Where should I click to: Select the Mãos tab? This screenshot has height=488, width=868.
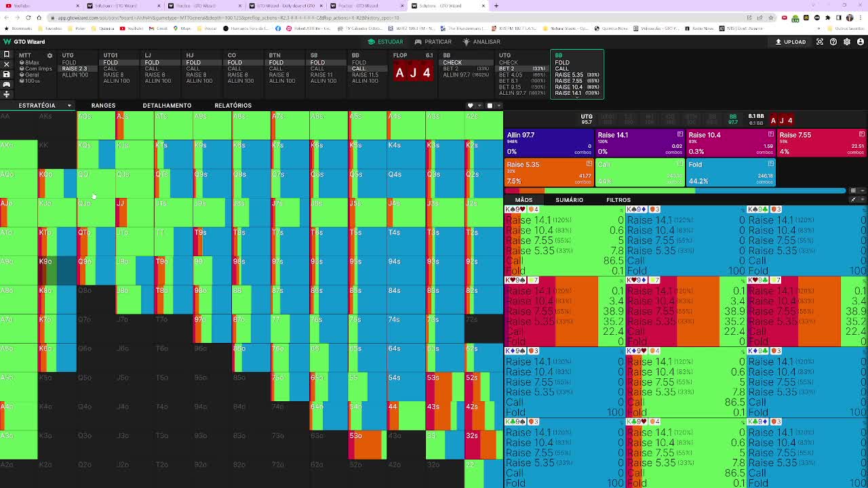click(x=524, y=200)
